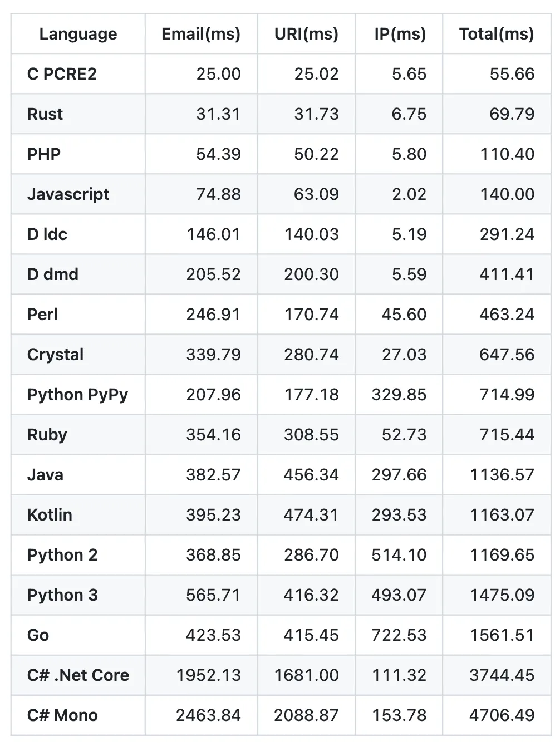The image size is (560, 746).
Task: Click the Go total value 1561.51
Action: 502,635
